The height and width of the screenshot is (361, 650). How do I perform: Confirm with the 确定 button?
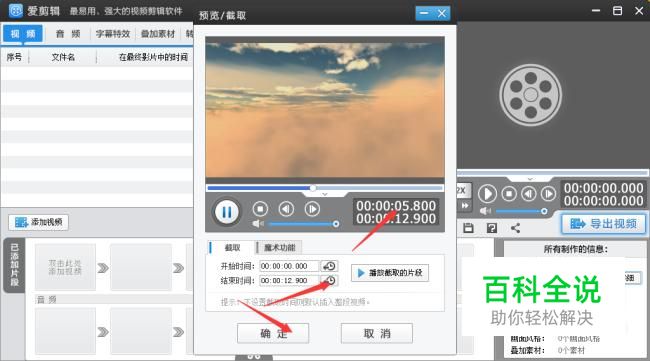coord(273,333)
